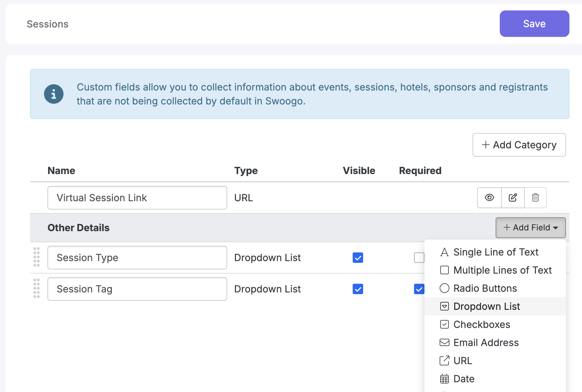The height and width of the screenshot is (392, 582).
Task: Select Email Address field type
Action: click(x=485, y=343)
